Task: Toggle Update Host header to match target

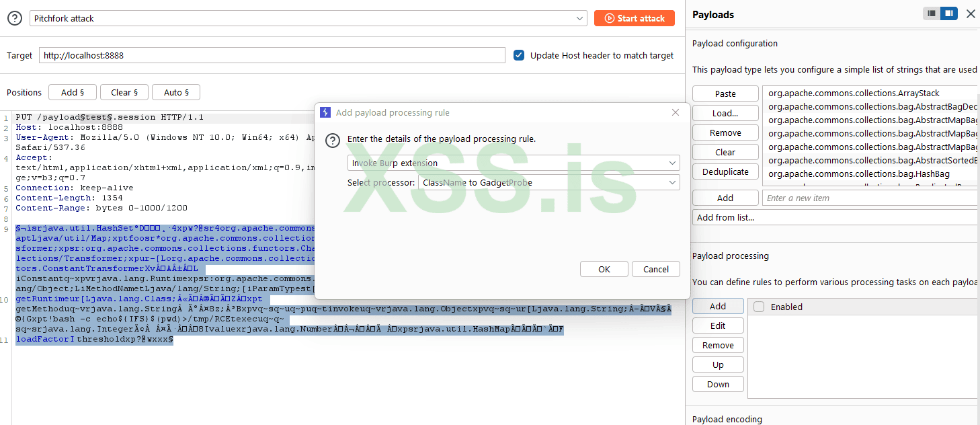Action: click(x=519, y=55)
